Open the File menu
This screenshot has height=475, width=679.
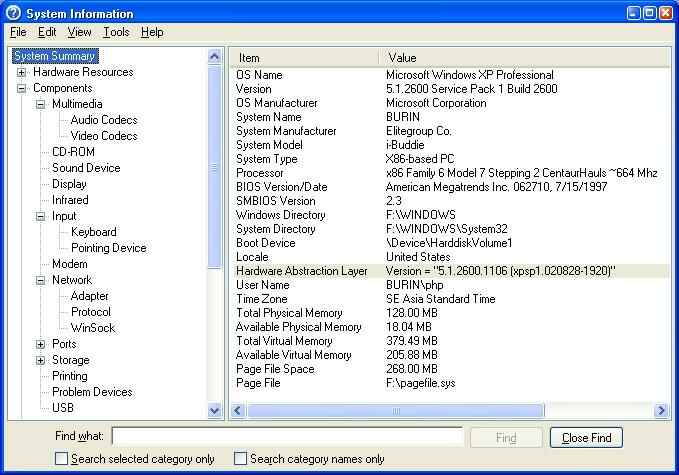pyautogui.click(x=18, y=32)
